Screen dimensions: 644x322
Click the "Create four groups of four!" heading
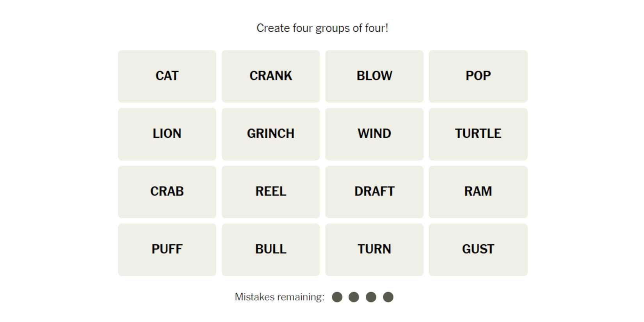[322, 28]
